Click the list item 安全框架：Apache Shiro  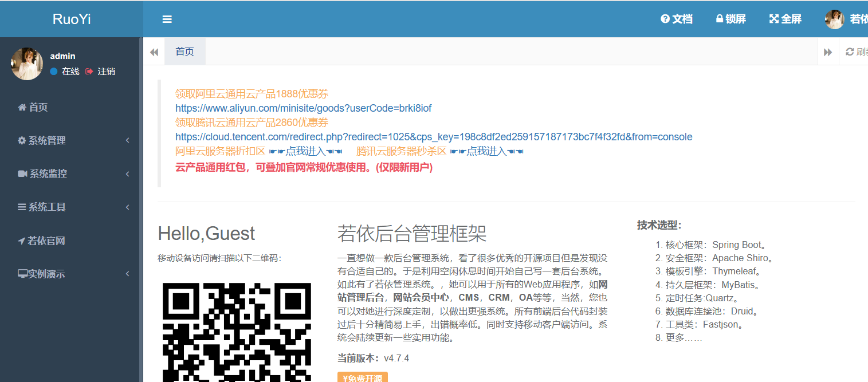720,258
